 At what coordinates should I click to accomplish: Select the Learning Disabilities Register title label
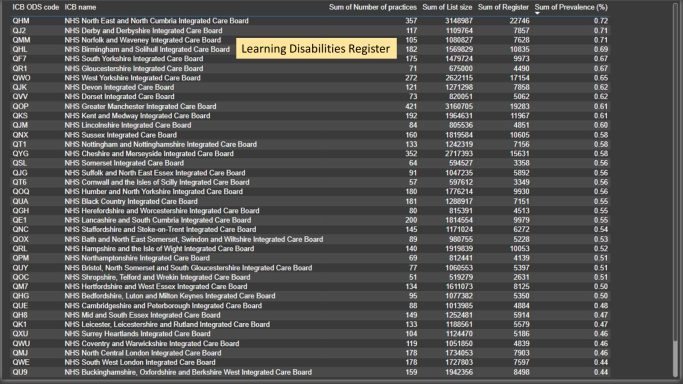click(x=316, y=48)
